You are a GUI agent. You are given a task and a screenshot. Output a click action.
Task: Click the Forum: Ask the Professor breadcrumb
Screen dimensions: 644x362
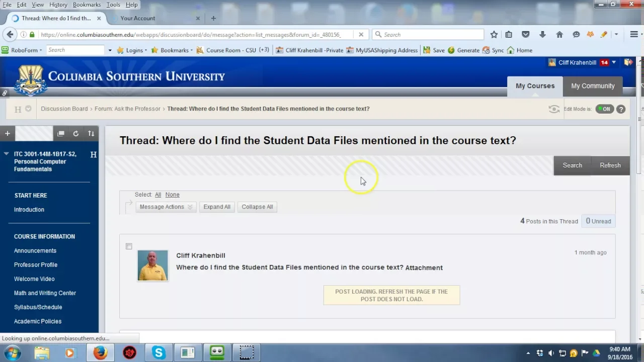tap(127, 109)
